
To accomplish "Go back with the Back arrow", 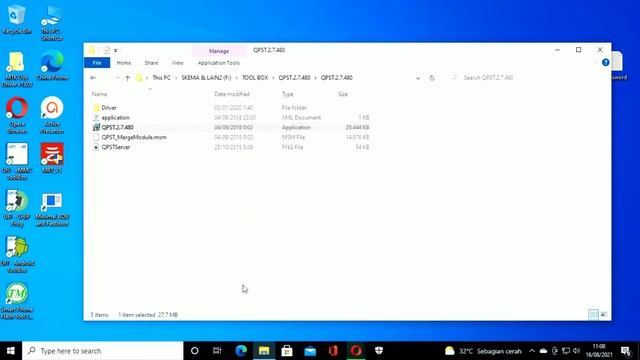I will 93,78.
